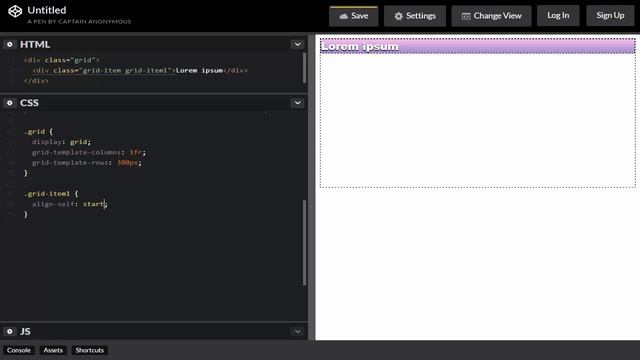This screenshot has height=360, width=640.
Task: Expand the HTML panel dropdown chevron
Action: 298,44
